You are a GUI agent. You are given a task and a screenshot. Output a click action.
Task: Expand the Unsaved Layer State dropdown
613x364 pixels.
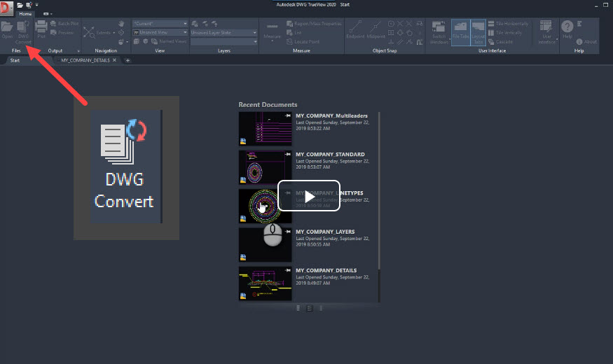[x=223, y=32]
